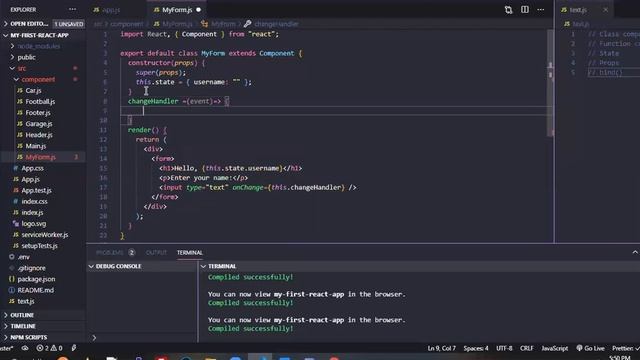Collapse the DEBUG CONSOLE pane header
This screenshot has width=640, height=360.
[118, 266]
